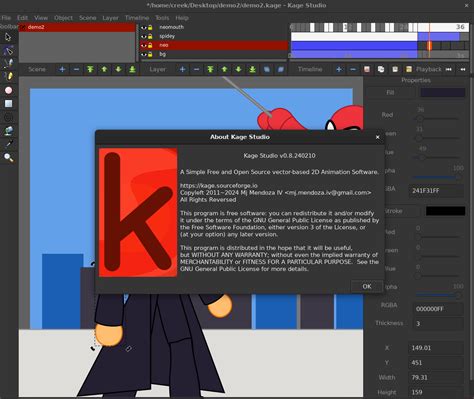Delete layer with Layer minus button
Image resolution: width=474 pixels, height=399 pixels.
(196, 69)
